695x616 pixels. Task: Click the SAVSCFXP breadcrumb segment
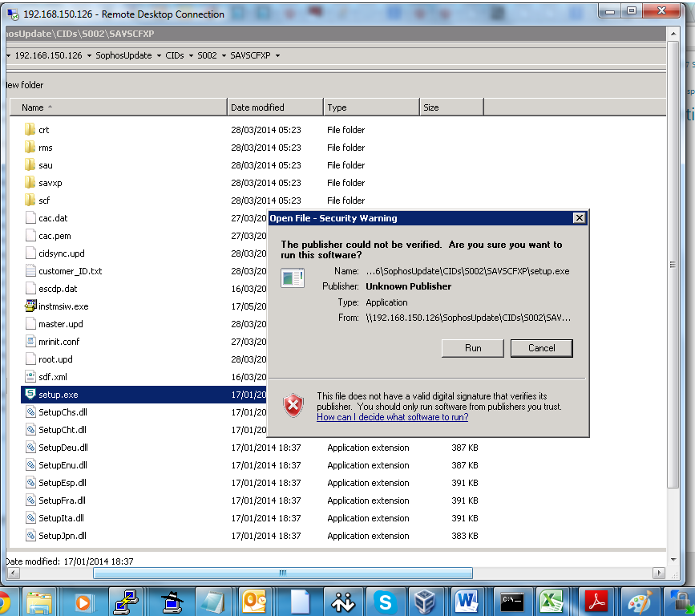[250, 55]
